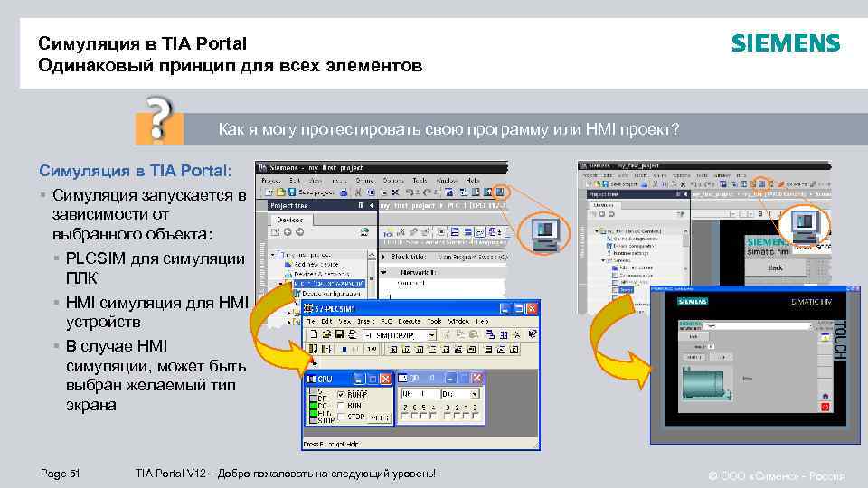The width and height of the screenshot is (868, 488).
Task: Open data format dropdown in IB window
Action: click(475, 394)
